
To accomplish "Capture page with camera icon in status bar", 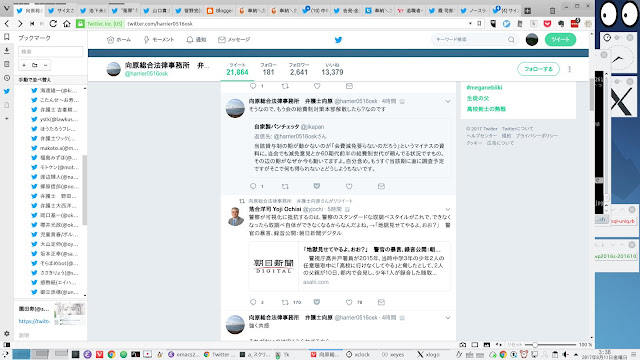I will [462, 345].
